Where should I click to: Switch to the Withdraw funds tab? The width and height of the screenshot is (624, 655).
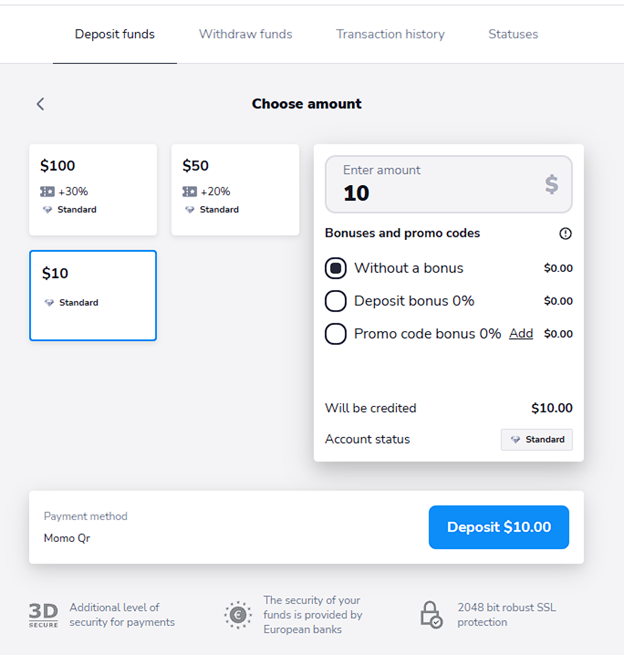coord(246,34)
